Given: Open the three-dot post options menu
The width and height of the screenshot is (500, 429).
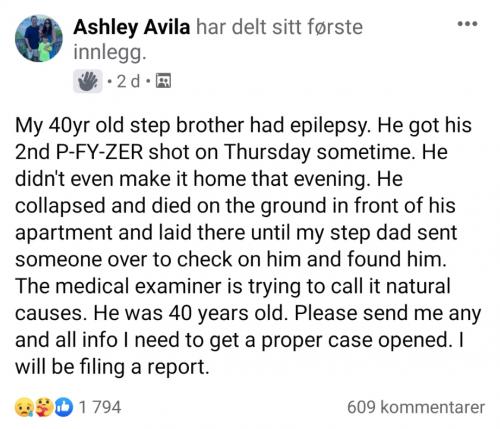Looking at the screenshot, I should tap(468, 24).
